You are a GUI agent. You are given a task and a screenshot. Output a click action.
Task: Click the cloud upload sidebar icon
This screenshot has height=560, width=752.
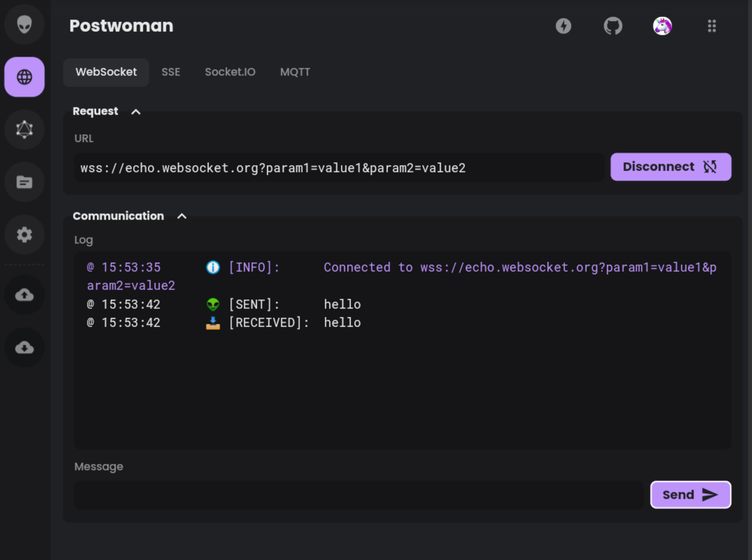pyautogui.click(x=24, y=295)
